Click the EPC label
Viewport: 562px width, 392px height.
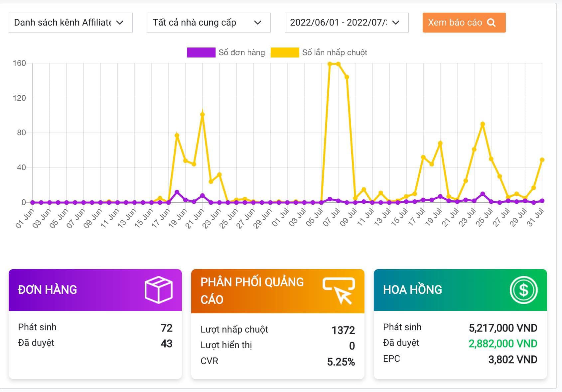[x=391, y=359]
